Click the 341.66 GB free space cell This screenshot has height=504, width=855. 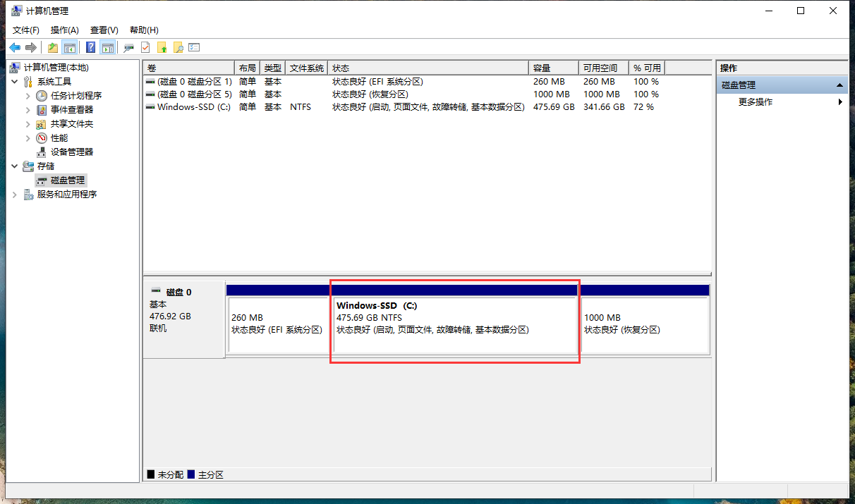[604, 107]
